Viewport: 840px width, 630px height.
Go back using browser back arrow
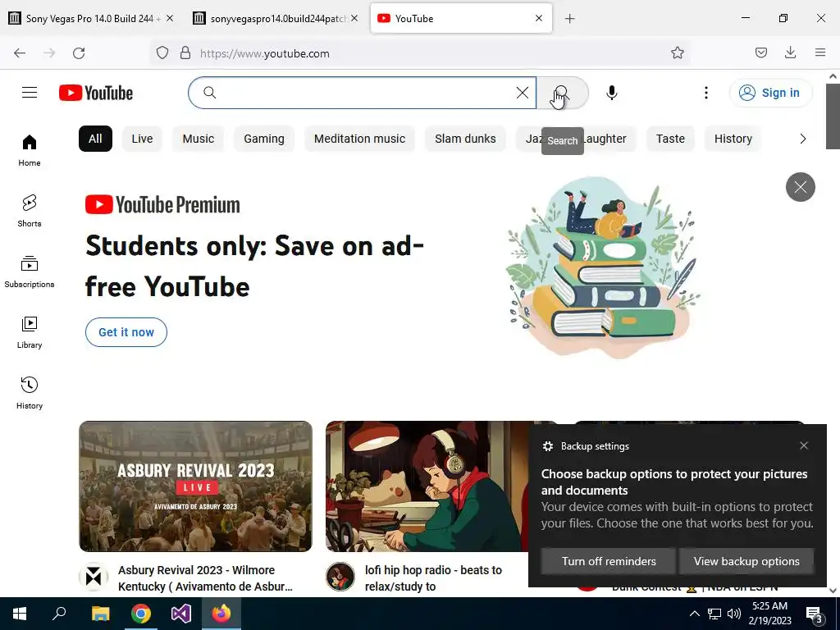[20, 52]
